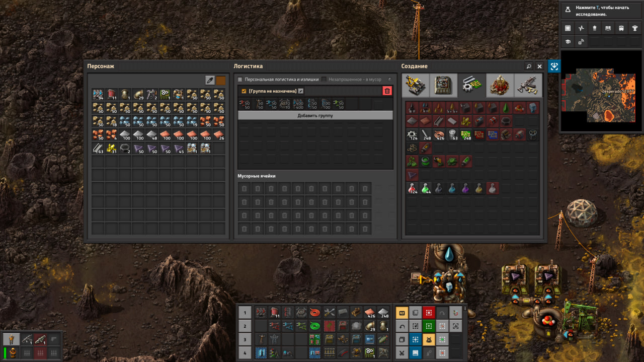Craft red automation science pack showing 124

point(412,188)
